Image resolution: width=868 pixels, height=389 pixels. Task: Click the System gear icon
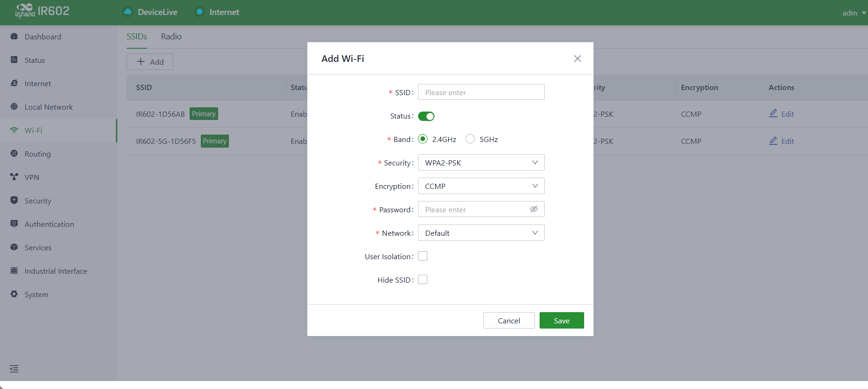point(14,294)
